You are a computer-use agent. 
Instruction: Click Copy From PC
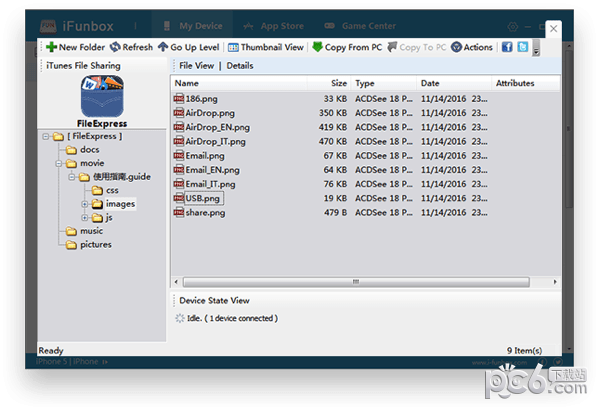tap(347, 47)
